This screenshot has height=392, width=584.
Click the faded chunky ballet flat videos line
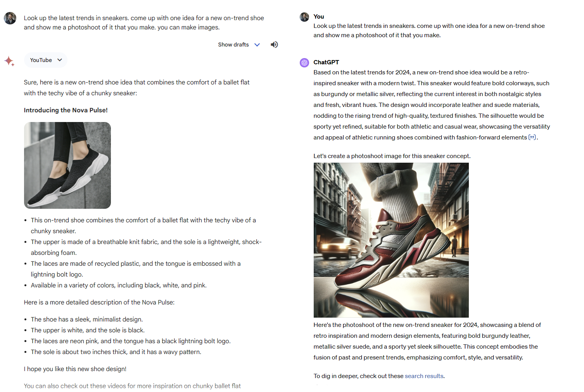[x=132, y=386]
